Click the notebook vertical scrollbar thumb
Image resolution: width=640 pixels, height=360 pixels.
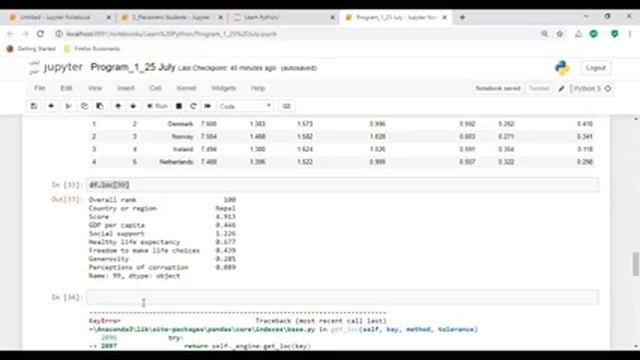coord(636,264)
